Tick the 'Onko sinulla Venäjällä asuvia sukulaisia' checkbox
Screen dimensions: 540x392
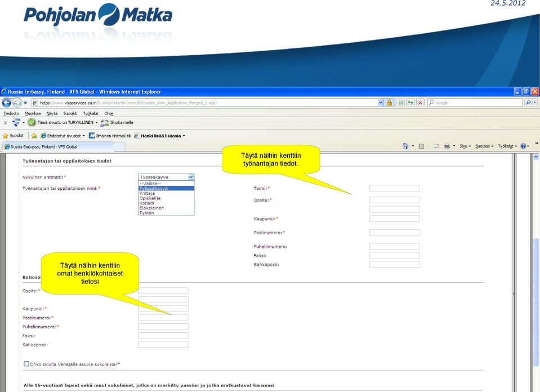coord(26,364)
